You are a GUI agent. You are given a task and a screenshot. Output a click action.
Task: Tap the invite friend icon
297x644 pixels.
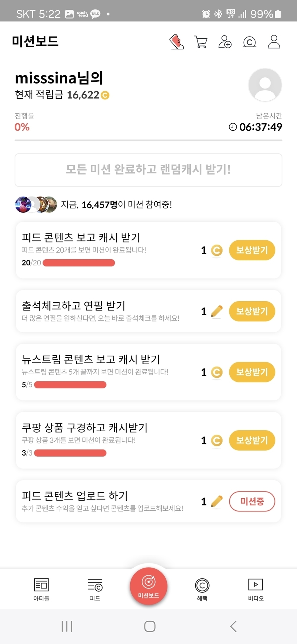tap(225, 42)
